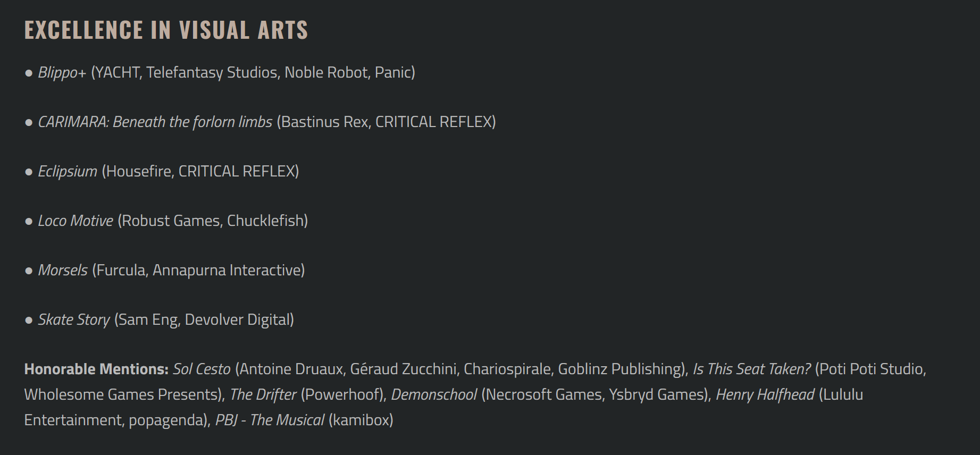The height and width of the screenshot is (455, 980).
Task: Click the Excellence in Visual Arts heading
Action: click(x=166, y=30)
